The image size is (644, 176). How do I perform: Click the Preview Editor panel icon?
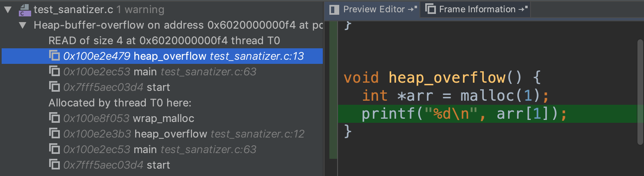point(334,9)
